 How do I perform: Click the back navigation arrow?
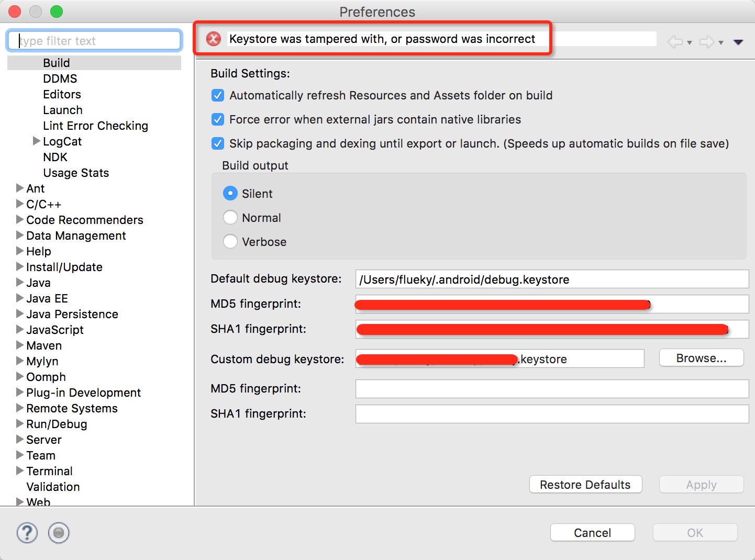click(675, 42)
